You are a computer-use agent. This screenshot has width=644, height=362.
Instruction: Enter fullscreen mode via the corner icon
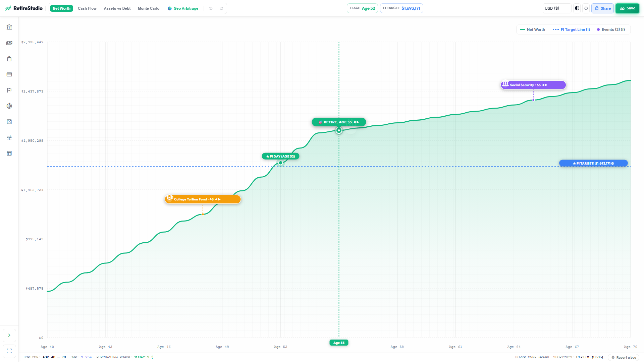pos(9,351)
